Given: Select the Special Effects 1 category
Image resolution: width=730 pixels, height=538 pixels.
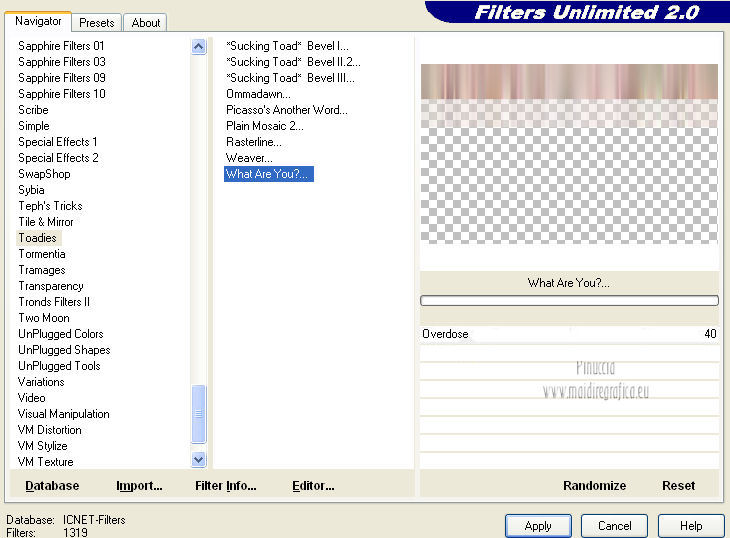Looking at the screenshot, I should point(58,142).
